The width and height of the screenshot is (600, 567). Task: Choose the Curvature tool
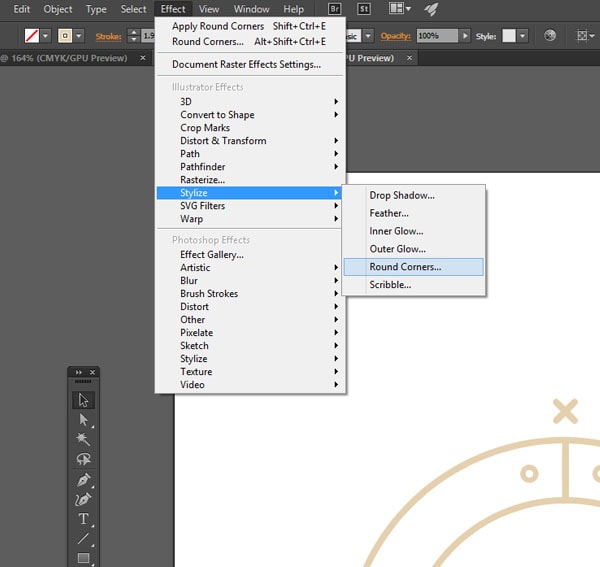pyautogui.click(x=83, y=499)
